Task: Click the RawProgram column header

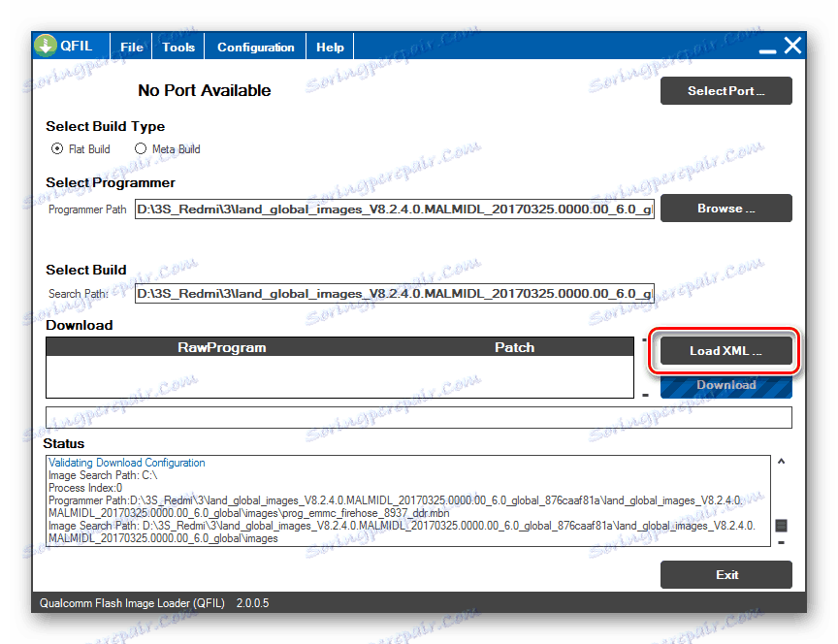Action: 222,347
